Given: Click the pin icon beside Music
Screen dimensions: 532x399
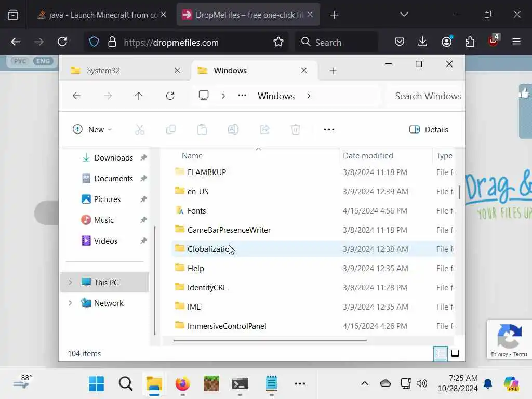Looking at the screenshot, I should 143,220.
